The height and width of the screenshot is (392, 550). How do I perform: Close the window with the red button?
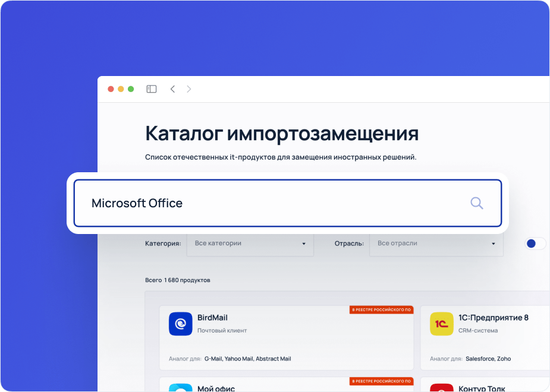tap(111, 89)
